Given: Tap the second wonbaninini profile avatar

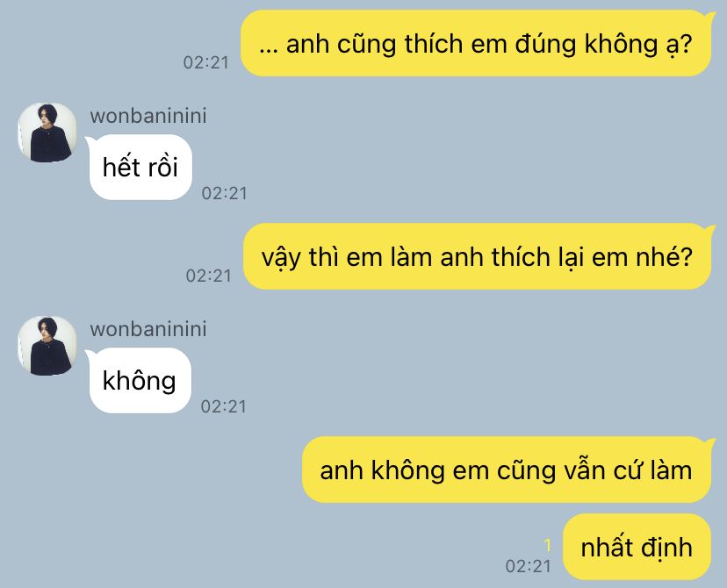Looking at the screenshot, I should point(47,346).
